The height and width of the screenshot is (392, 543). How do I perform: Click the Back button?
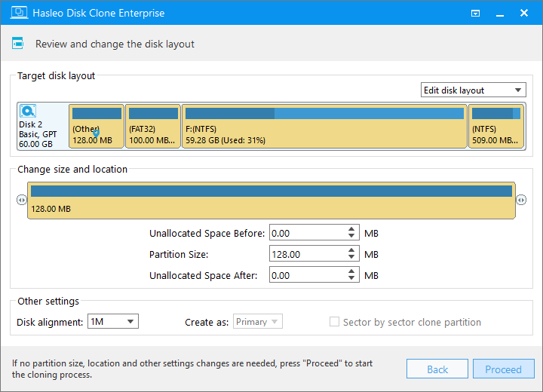pyautogui.click(x=437, y=369)
